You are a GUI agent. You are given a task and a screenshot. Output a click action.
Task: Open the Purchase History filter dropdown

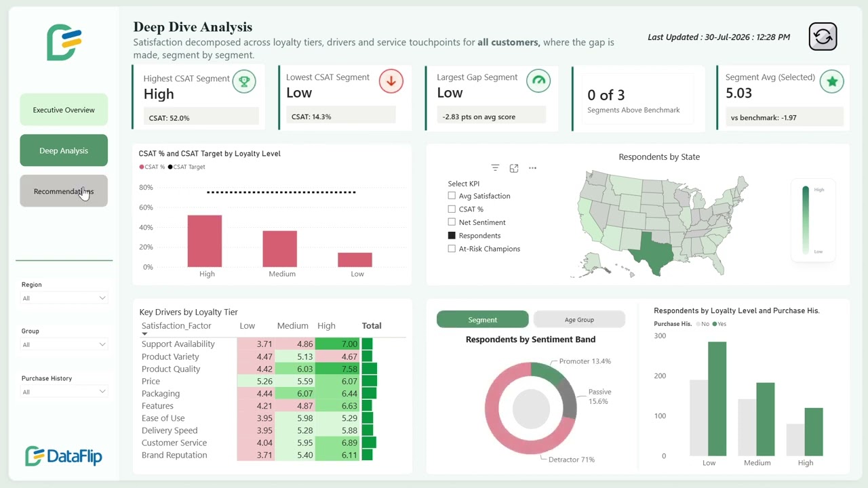(64, 392)
